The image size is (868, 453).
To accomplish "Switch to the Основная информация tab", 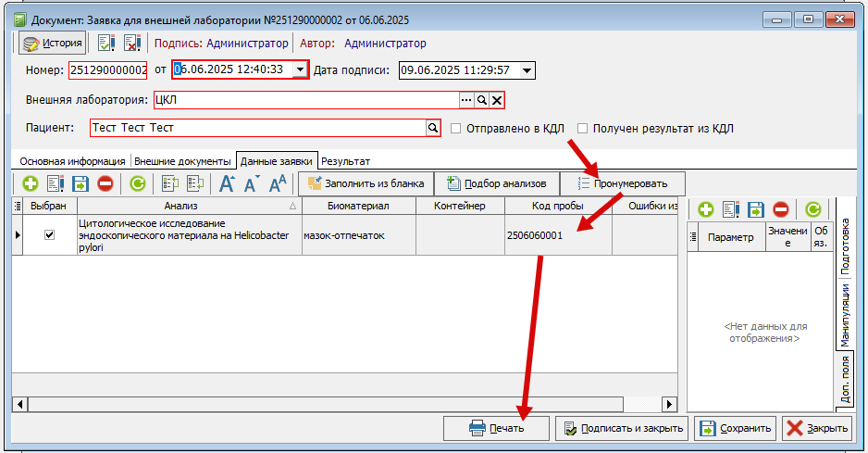I will click(x=72, y=161).
